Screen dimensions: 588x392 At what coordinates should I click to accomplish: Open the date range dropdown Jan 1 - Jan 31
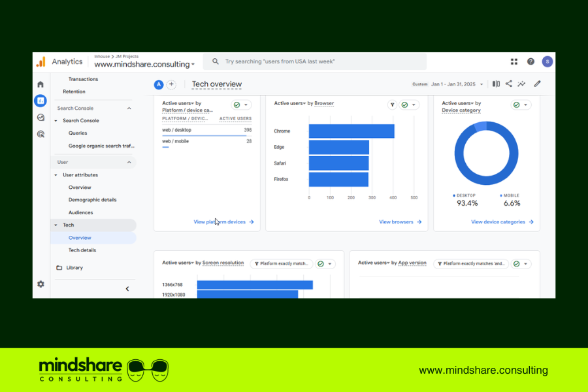457,84
